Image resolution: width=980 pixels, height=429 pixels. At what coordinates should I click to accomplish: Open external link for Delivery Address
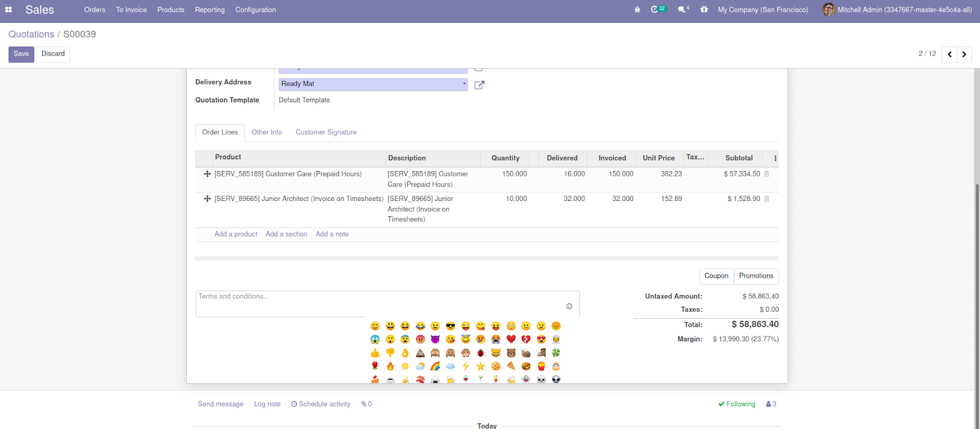pyautogui.click(x=479, y=85)
